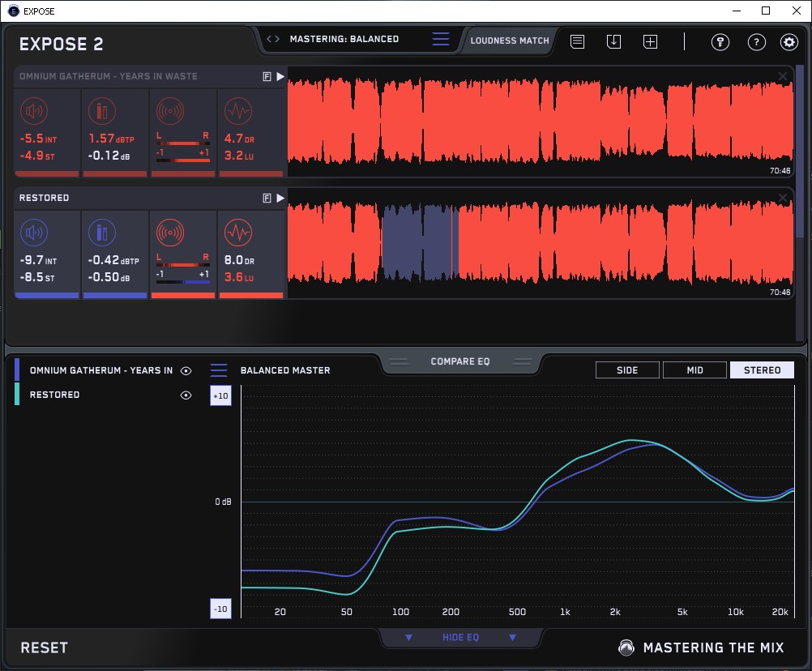Click the key license icon
This screenshot has height=671, width=812.
[720, 42]
